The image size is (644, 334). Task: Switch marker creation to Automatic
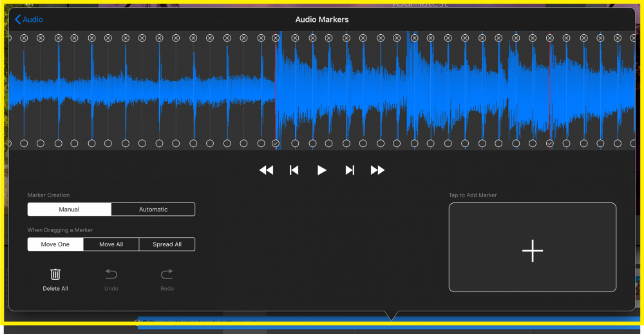(153, 210)
